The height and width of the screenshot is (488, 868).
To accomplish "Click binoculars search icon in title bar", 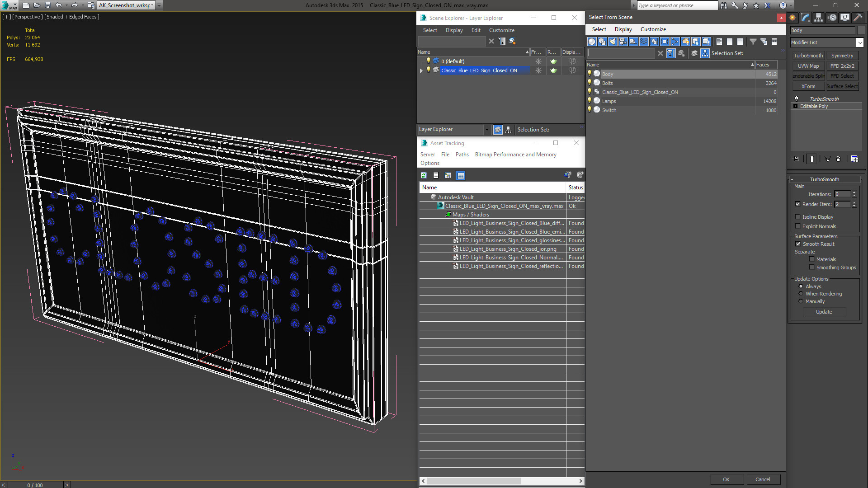I will tap(724, 5).
